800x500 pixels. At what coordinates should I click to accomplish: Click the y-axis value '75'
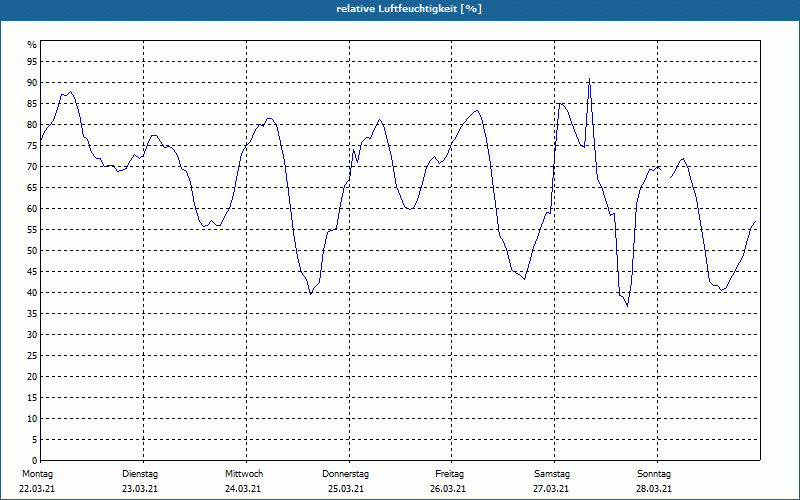click(32, 145)
